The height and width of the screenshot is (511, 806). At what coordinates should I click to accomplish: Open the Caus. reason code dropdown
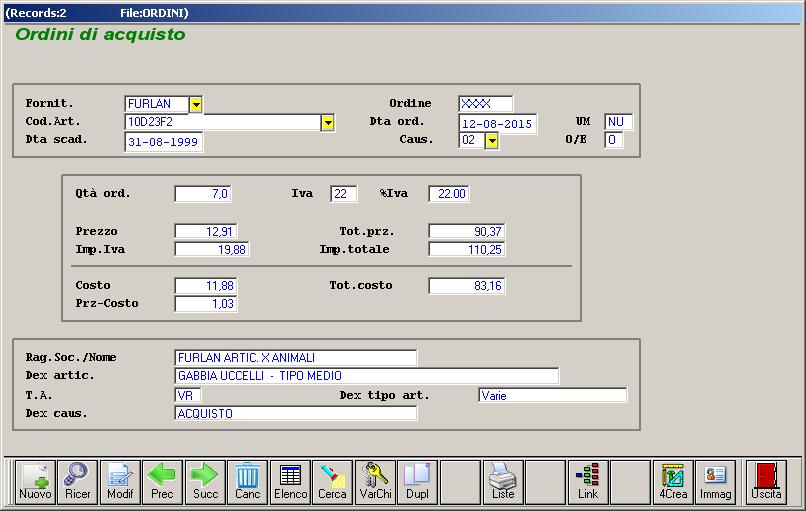point(492,140)
